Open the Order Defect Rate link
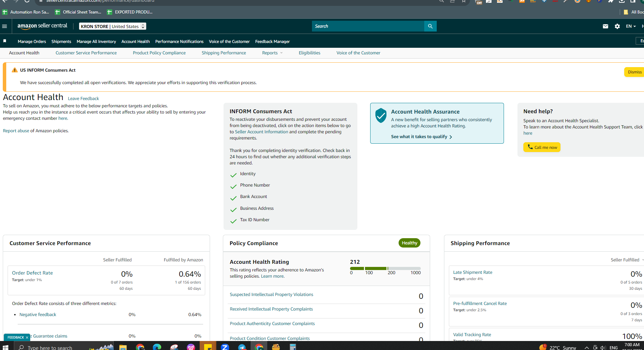Viewport: 644px width, 350px height. [x=33, y=273]
